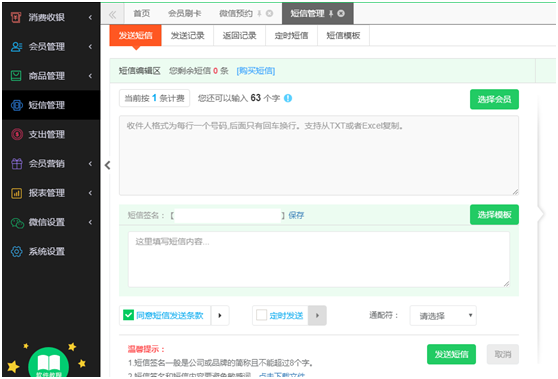Viewport: 558px width, 379px height.
Task: Expand arrow next to 定时发送
Action: (x=317, y=315)
